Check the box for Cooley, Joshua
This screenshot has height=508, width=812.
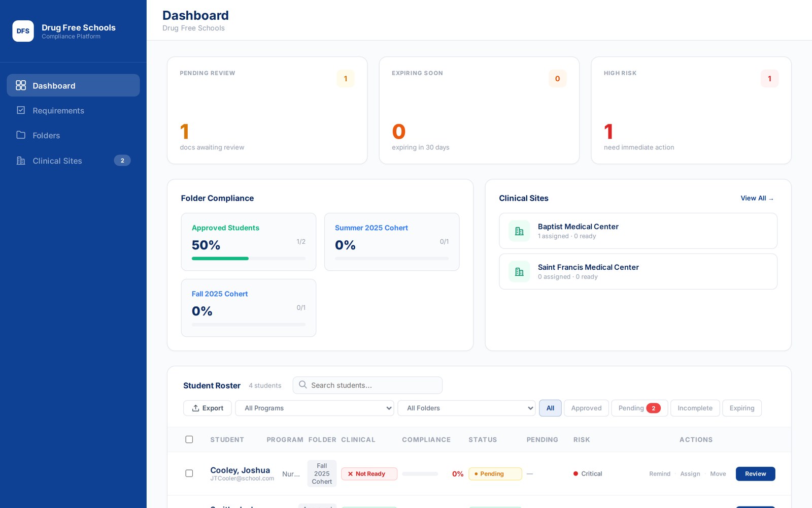point(189,473)
